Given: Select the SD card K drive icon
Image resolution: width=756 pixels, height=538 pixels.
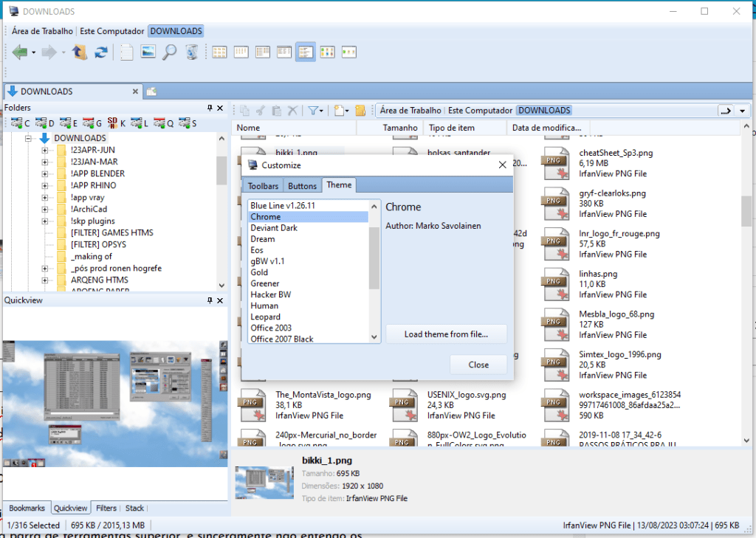Looking at the screenshot, I should [x=113, y=123].
